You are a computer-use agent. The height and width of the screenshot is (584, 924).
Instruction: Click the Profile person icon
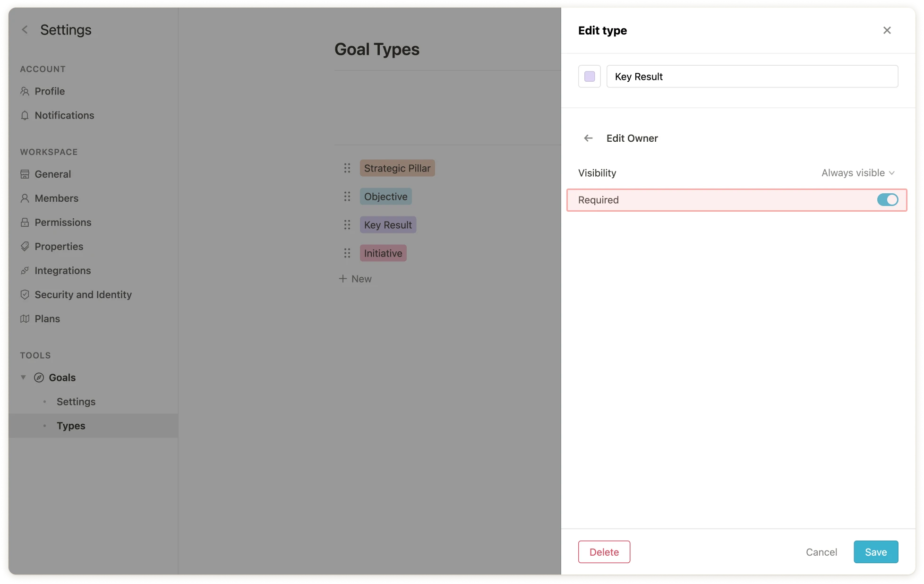25,91
